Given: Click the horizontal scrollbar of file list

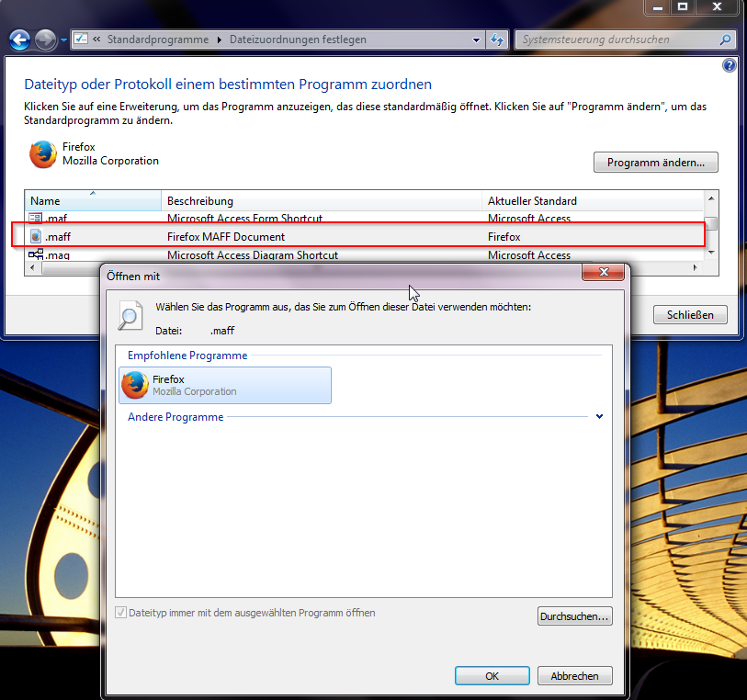Looking at the screenshot, I should pos(368,268).
